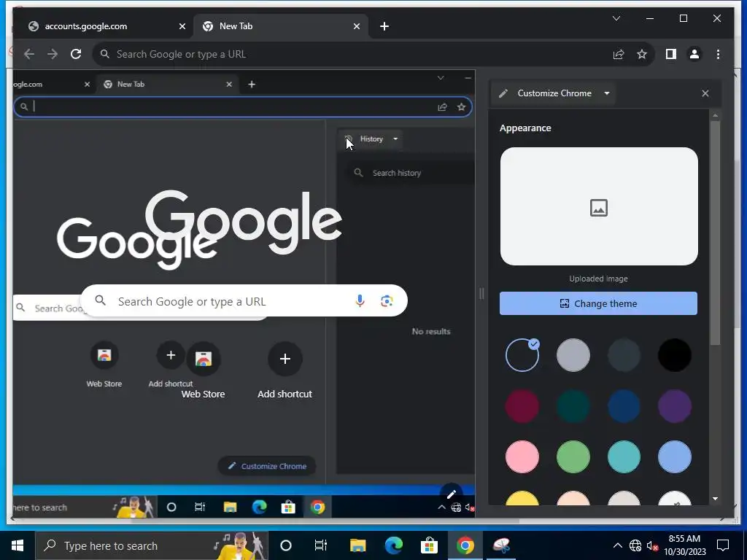
Task: Click the star icon in the nested address bar
Action: (x=461, y=107)
